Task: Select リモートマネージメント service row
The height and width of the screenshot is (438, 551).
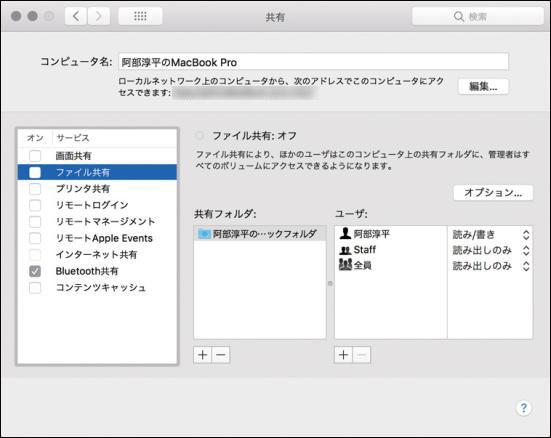Action: click(x=97, y=221)
